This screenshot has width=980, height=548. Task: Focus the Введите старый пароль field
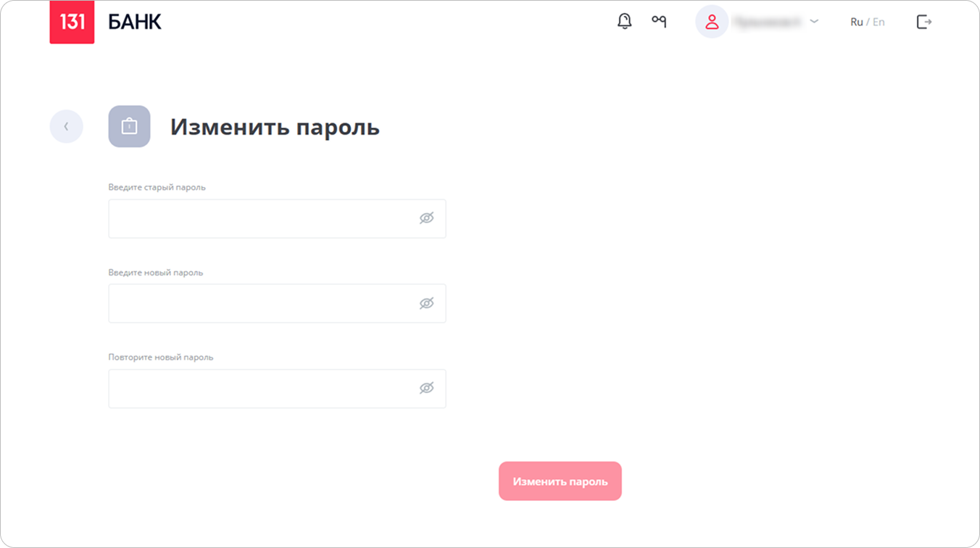[x=261, y=218]
